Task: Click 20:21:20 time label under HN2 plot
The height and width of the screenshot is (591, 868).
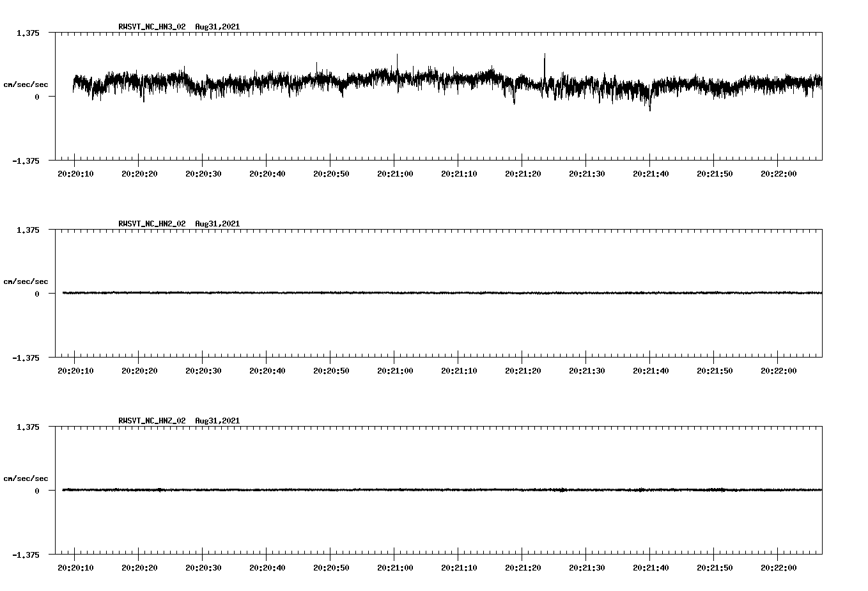Action: (x=523, y=370)
